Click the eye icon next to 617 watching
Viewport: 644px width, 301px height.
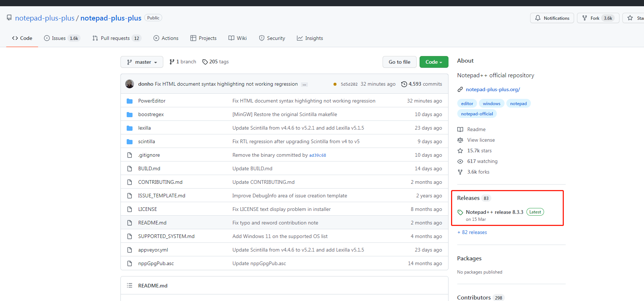coord(460,161)
